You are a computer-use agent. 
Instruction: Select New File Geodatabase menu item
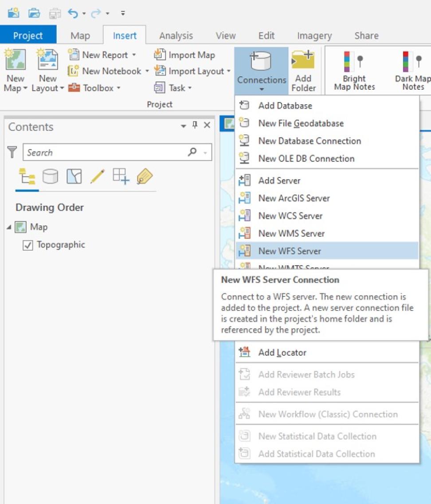click(x=327, y=123)
